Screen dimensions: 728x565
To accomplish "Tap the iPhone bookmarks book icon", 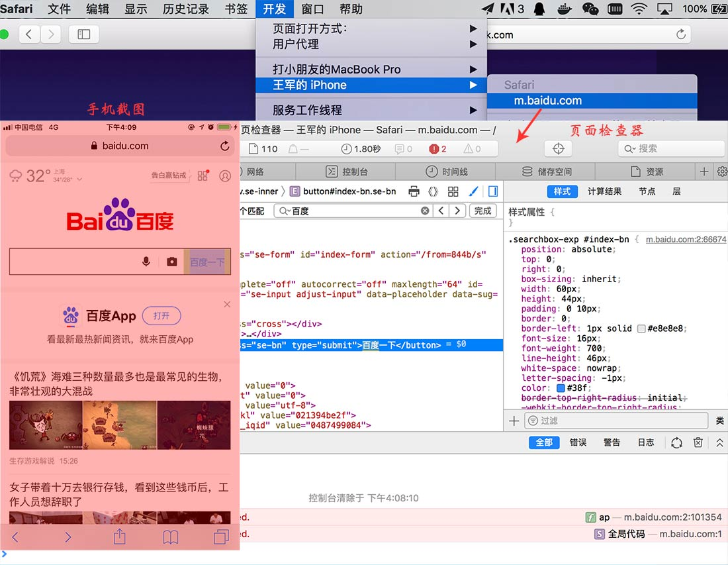I will [170, 537].
